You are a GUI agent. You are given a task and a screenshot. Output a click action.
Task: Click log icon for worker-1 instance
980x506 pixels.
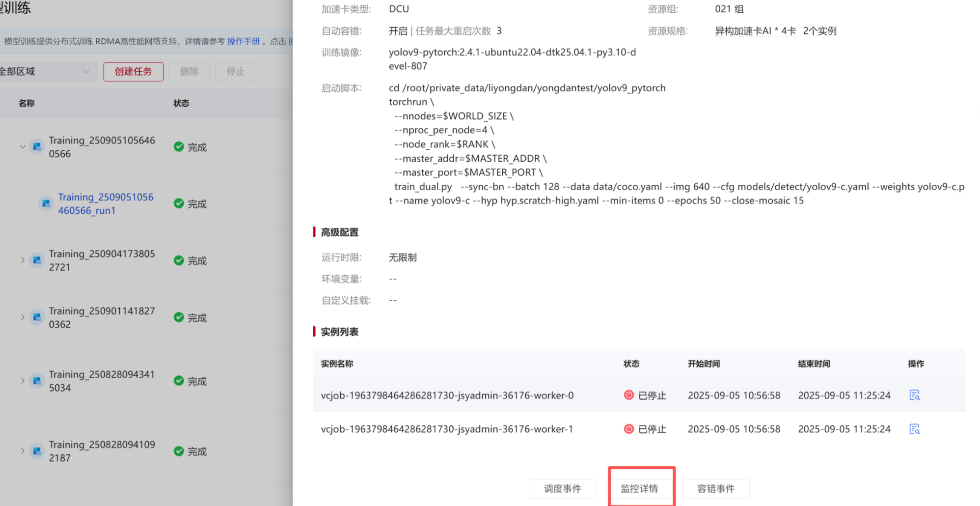pyautogui.click(x=914, y=429)
